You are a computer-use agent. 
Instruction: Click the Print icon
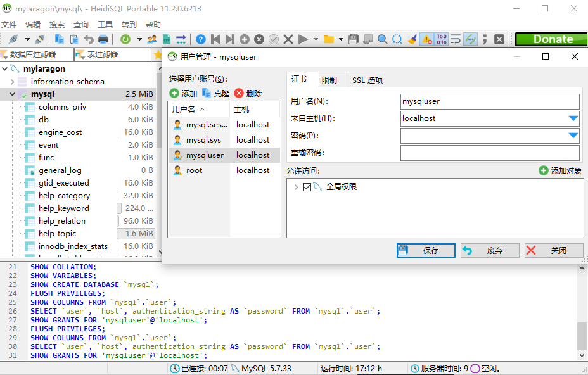(x=103, y=39)
